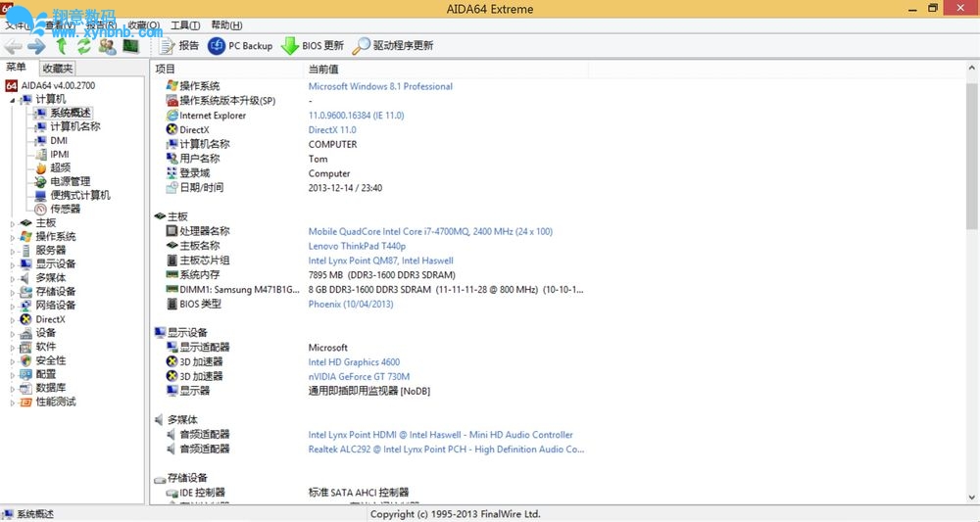Expand the 网络设备 tree branch arrow
Viewport: 980px width, 522px height.
[13, 306]
